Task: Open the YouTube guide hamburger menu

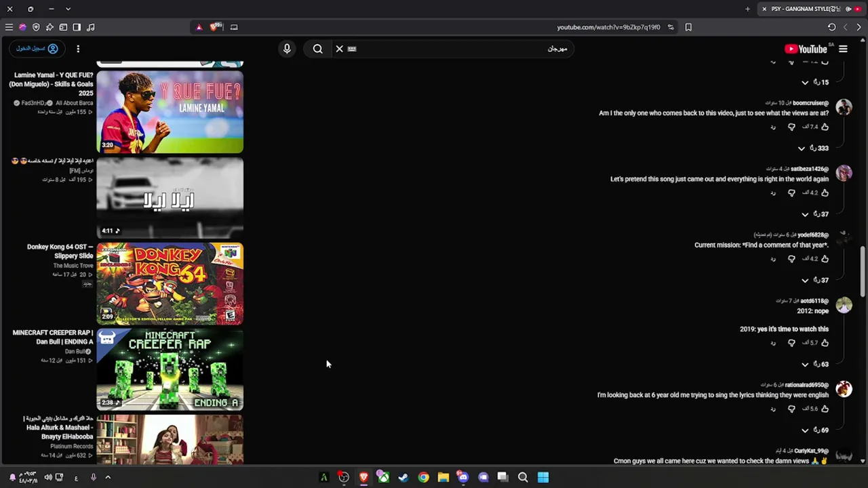Action: click(843, 49)
